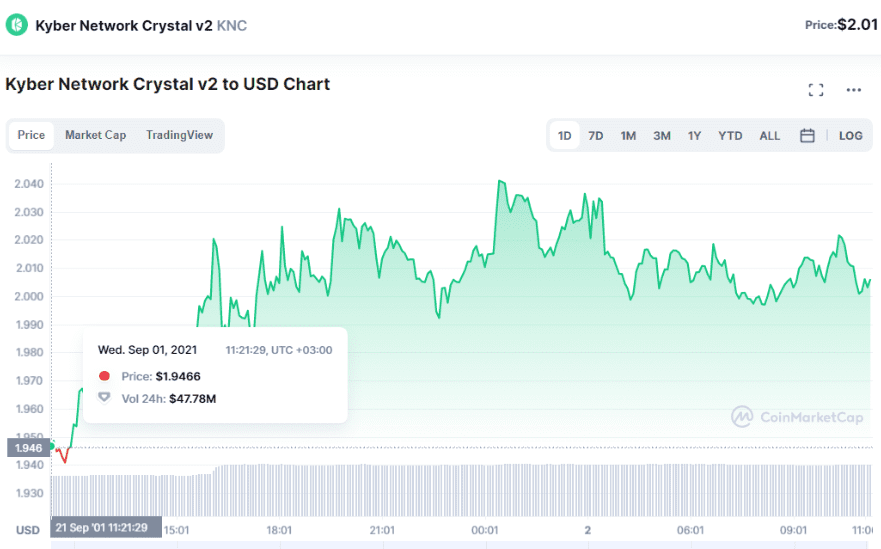
Task: Toggle LOG scale on the chart
Action: point(850,136)
